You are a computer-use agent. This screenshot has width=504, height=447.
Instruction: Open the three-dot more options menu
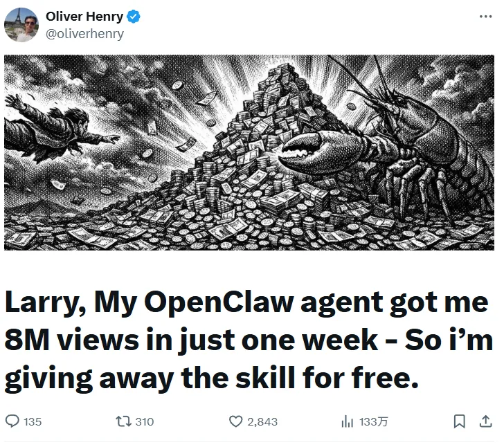[485, 17]
